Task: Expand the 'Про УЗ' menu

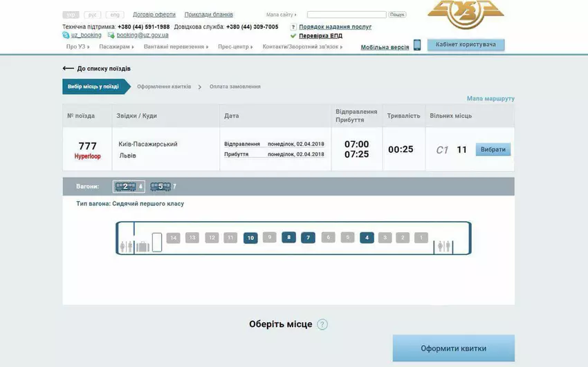Action: click(77, 47)
